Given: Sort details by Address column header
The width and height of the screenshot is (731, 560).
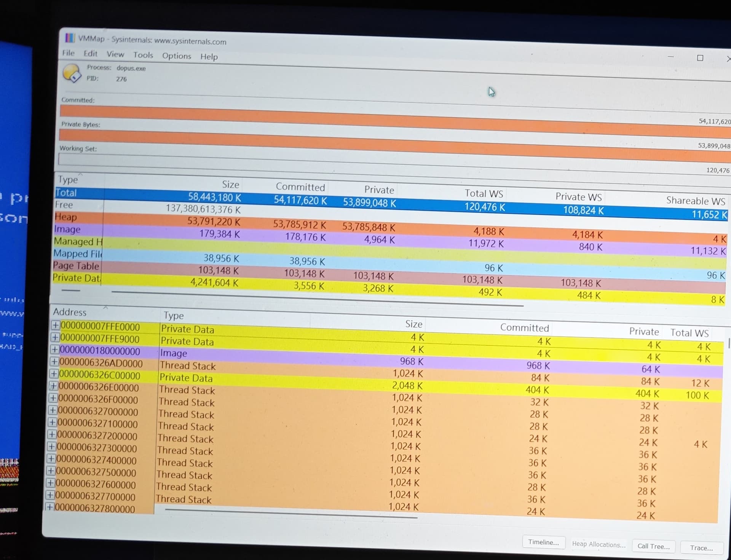Looking at the screenshot, I should coord(70,312).
